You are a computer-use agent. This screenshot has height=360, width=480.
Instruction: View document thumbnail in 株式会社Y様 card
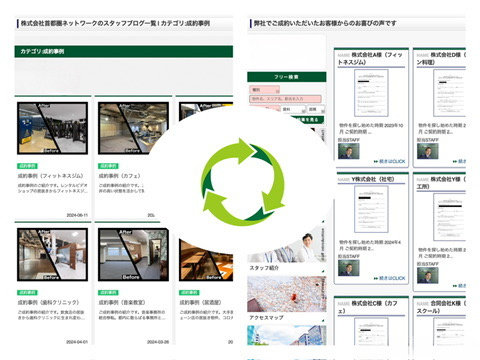(x=450, y=217)
